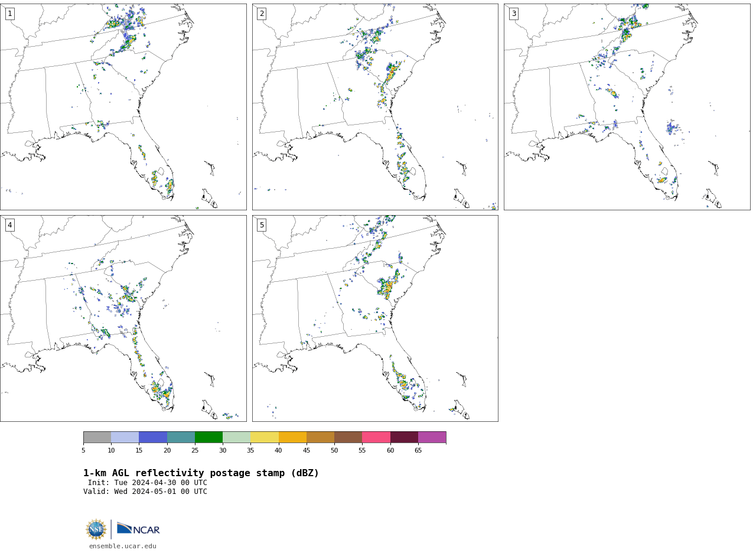Viewport: 756px width, 553px height.
Task: Click the 'Init: Tue 2024-04-30 00 UTC' text
Action: pos(148,483)
